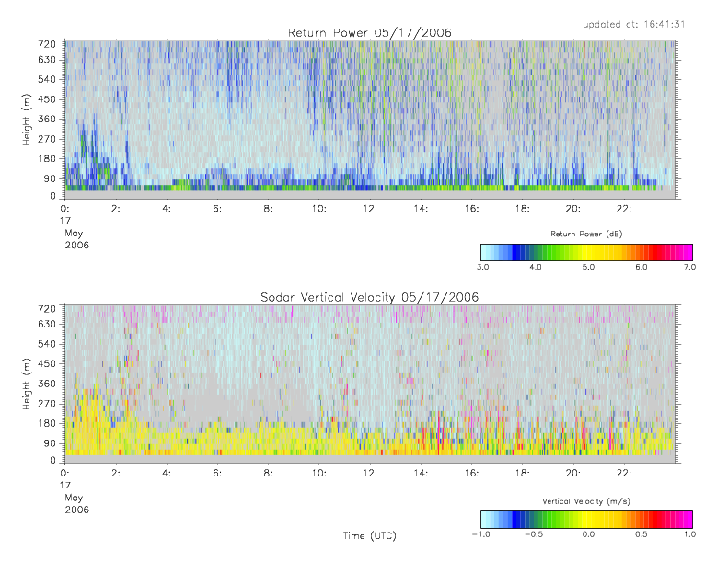Click time tick '2:' under Vertical Velocity plot
Image resolution: width=728 pixels, height=562 pixels.
[116, 474]
